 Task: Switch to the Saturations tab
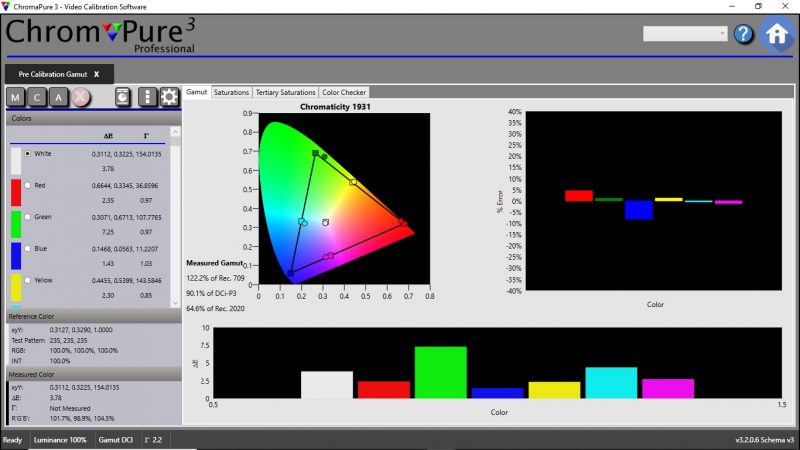coord(231,92)
